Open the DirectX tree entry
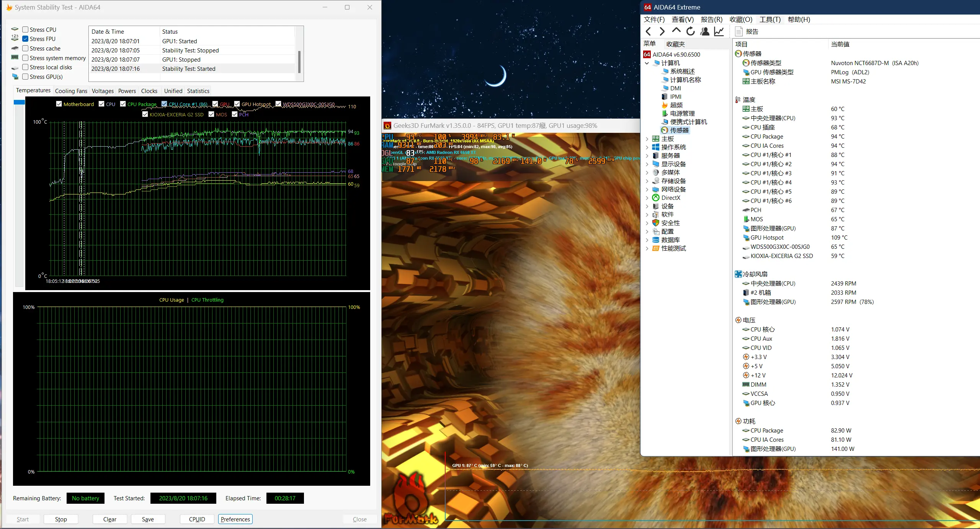This screenshot has height=529, width=980. pos(671,198)
